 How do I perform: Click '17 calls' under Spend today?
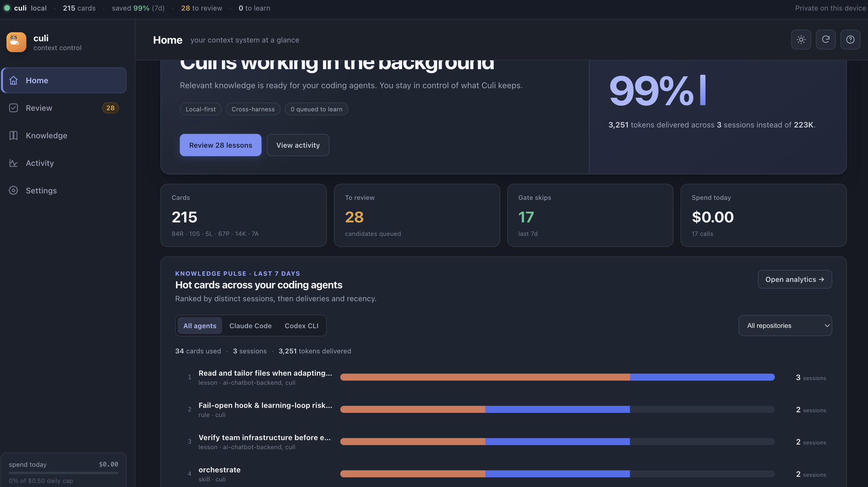click(x=702, y=234)
